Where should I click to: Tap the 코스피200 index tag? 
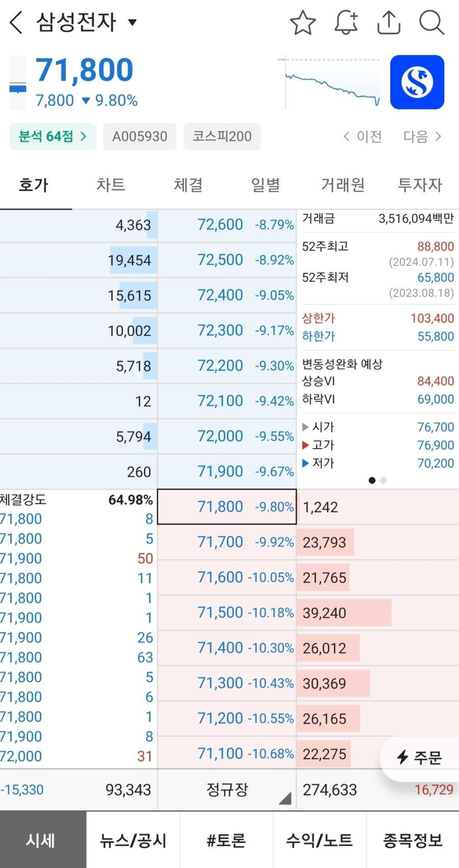(x=222, y=137)
